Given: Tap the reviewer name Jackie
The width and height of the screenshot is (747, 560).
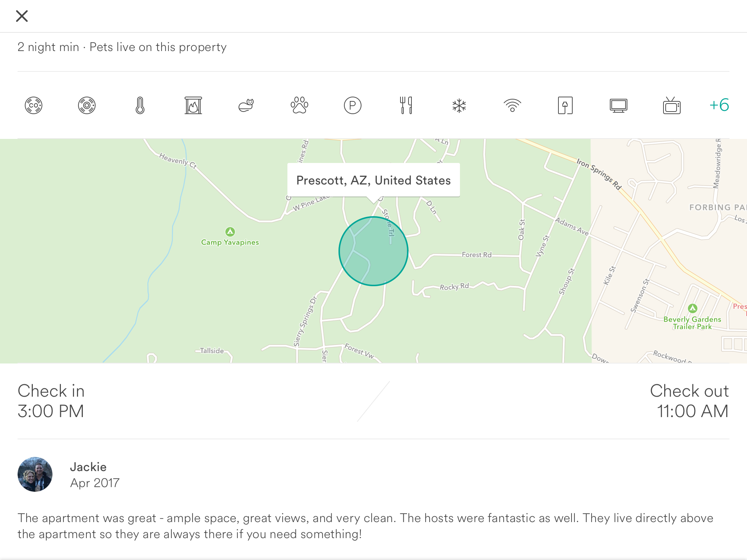Looking at the screenshot, I should (x=88, y=467).
